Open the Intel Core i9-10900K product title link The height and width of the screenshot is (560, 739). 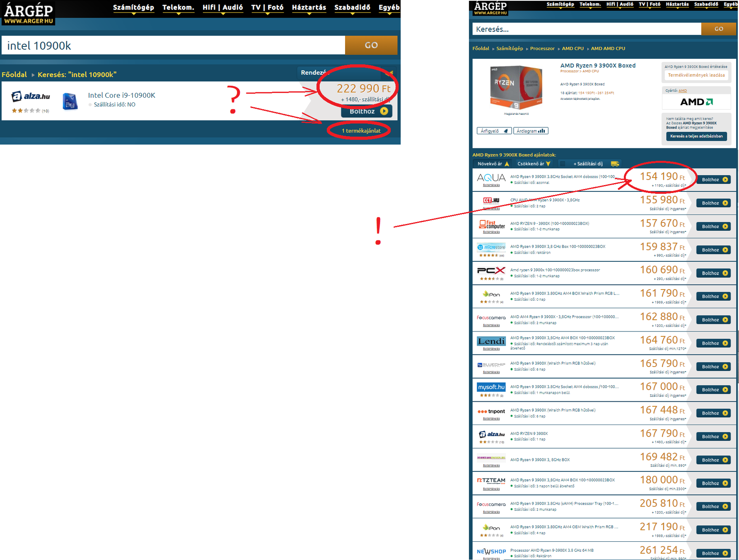[121, 95]
